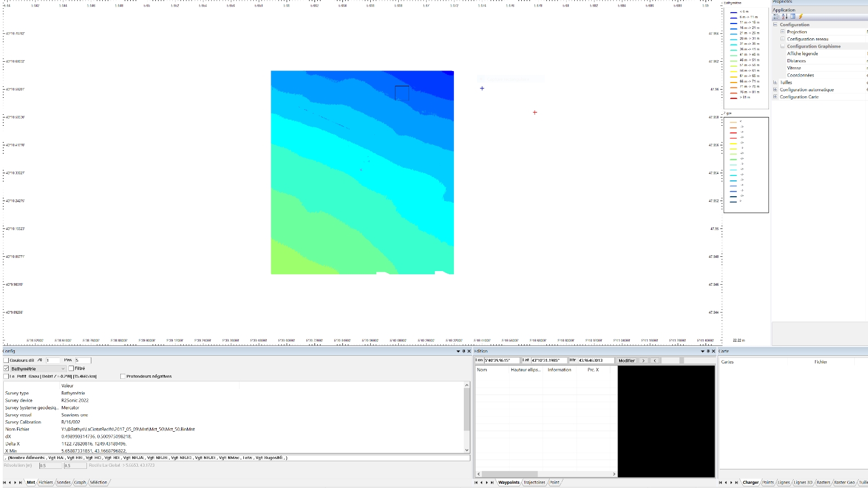
Task: Go to previous tab in Config tab strip
Action: pos(10,483)
